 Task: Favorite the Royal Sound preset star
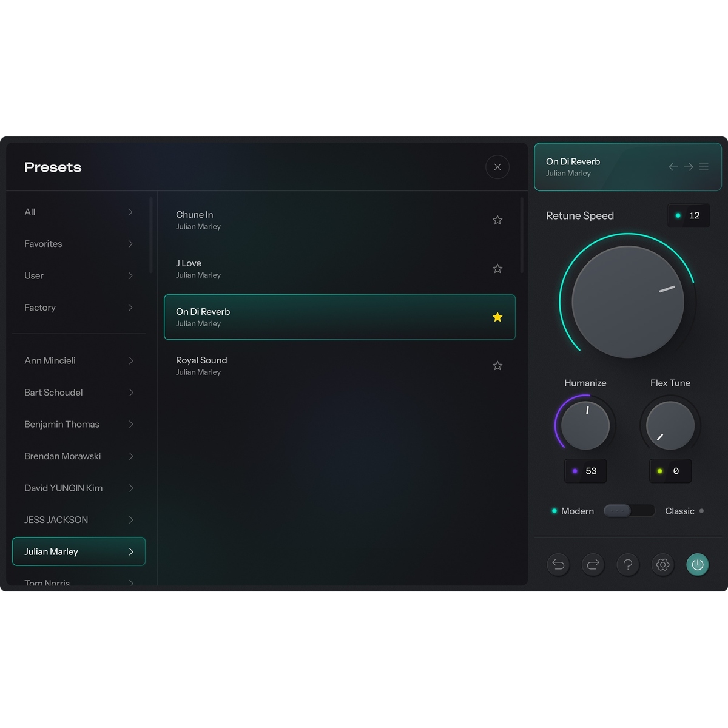497,366
